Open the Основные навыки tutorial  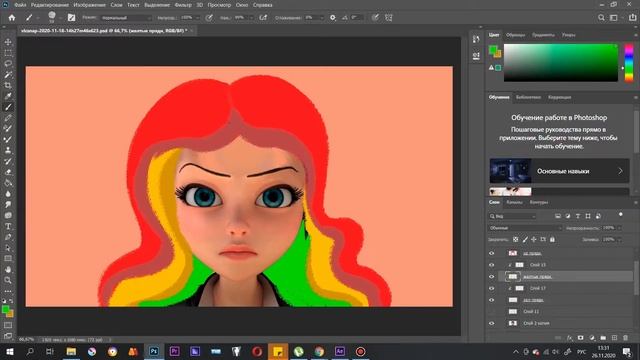[x=559, y=171]
